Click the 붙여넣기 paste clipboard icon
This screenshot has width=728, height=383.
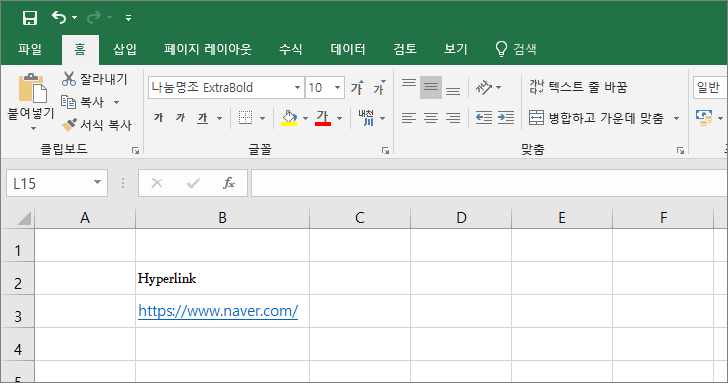click(x=32, y=88)
